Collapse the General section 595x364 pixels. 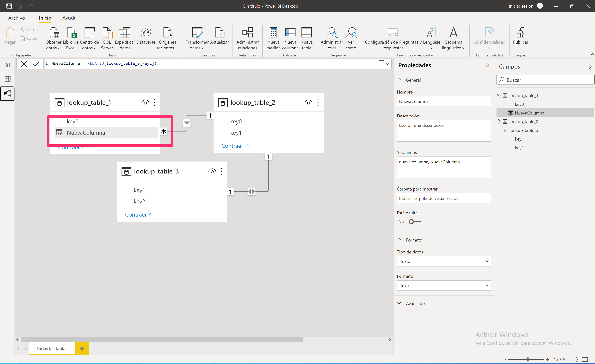click(399, 80)
